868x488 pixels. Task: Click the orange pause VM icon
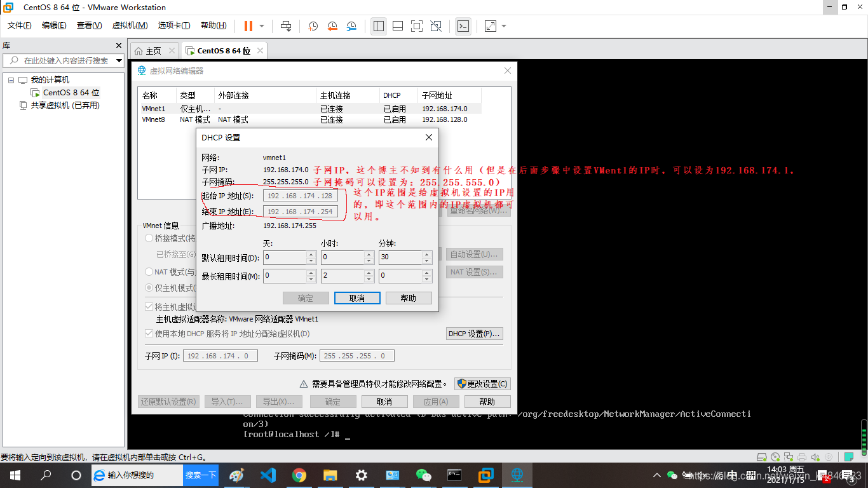tap(248, 26)
